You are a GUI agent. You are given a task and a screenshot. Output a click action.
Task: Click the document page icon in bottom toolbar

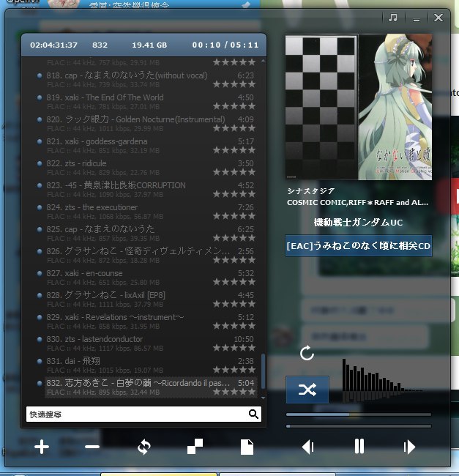point(247,447)
